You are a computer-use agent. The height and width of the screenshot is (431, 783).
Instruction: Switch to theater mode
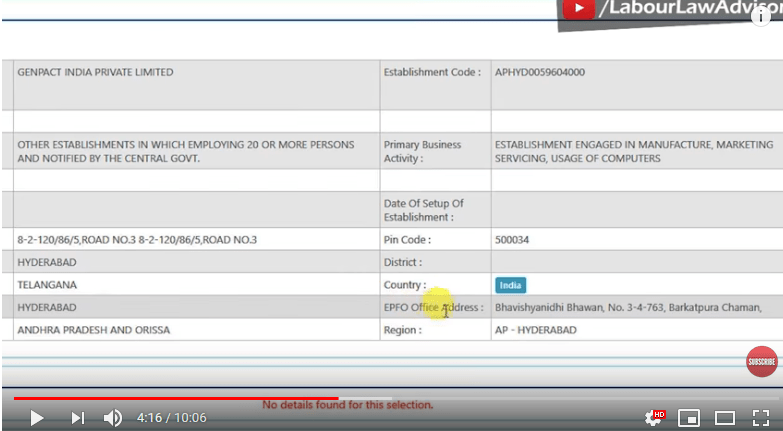pyautogui.click(x=725, y=418)
